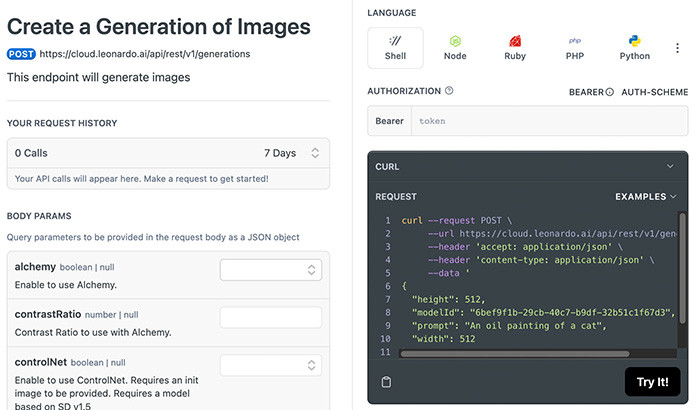The width and height of the screenshot is (700, 410).
Task: Click the BEARER label text
Action: click(x=586, y=92)
